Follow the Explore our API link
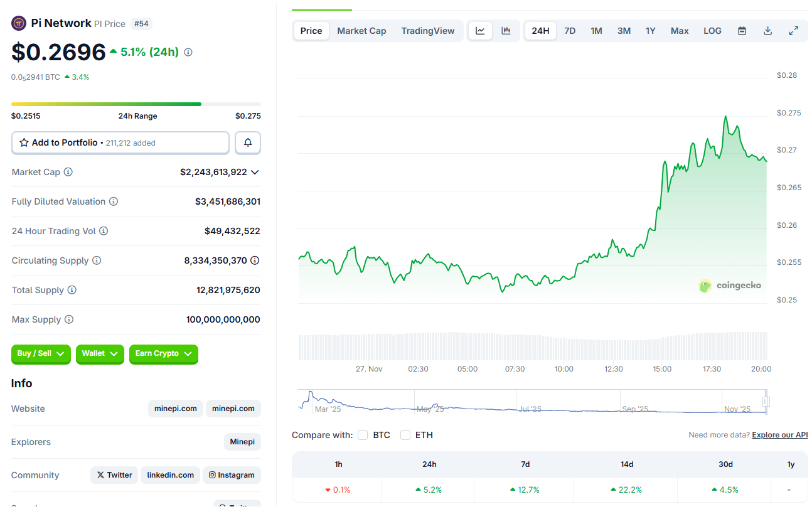812x509 pixels. pos(780,435)
